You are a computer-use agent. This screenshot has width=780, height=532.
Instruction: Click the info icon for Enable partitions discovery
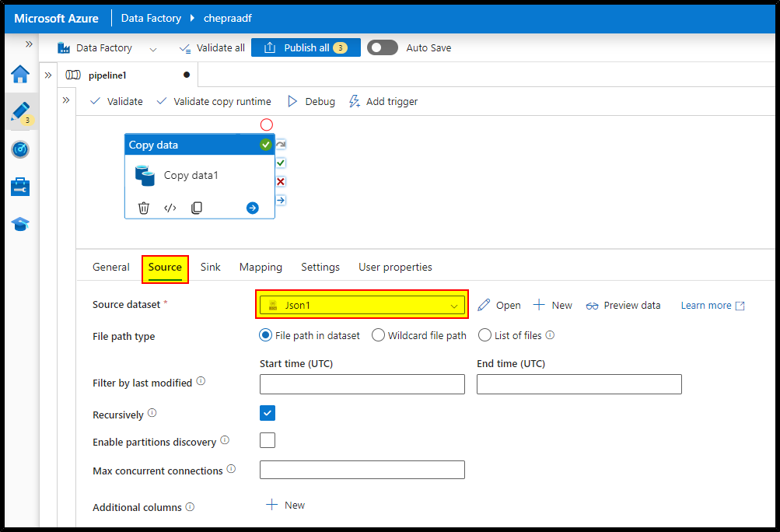click(x=225, y=440)
